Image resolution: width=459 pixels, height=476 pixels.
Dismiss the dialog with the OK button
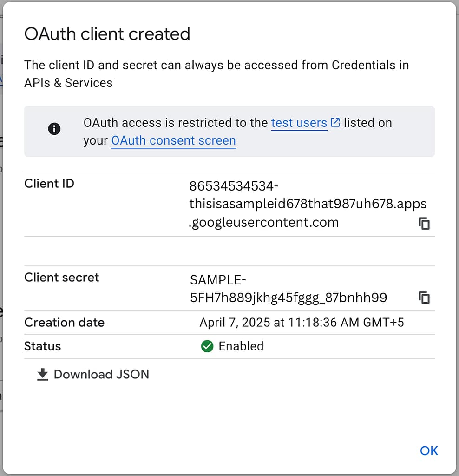point(428,450)
